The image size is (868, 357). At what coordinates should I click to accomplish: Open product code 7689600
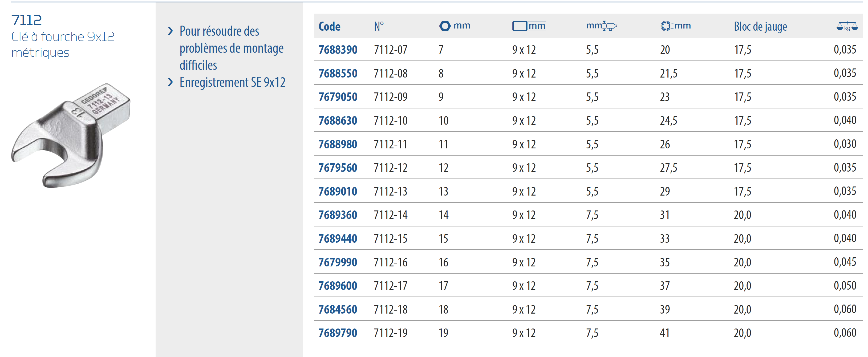pyautogui.click(x=338, y=286)
